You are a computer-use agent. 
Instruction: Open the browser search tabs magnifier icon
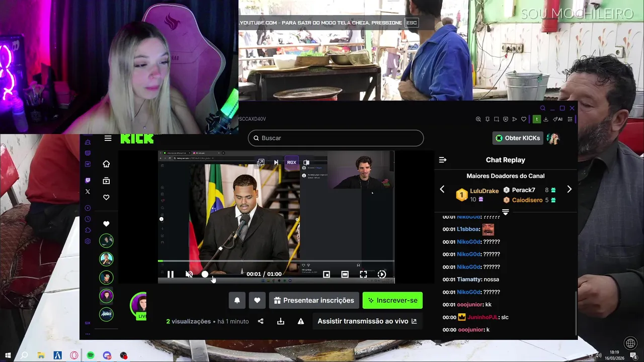(x=542, y=108)
